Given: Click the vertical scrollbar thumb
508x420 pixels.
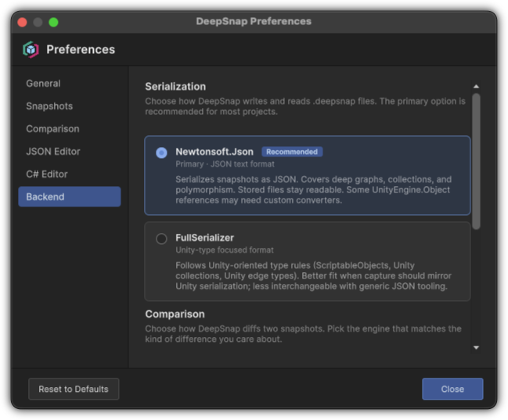Looking at the screenshot, I should point(476,161).
